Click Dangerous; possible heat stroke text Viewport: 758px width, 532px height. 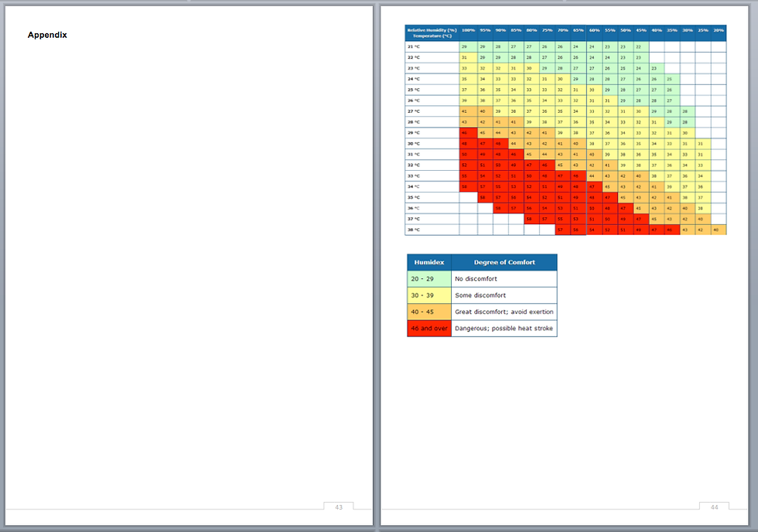[504, 328]
